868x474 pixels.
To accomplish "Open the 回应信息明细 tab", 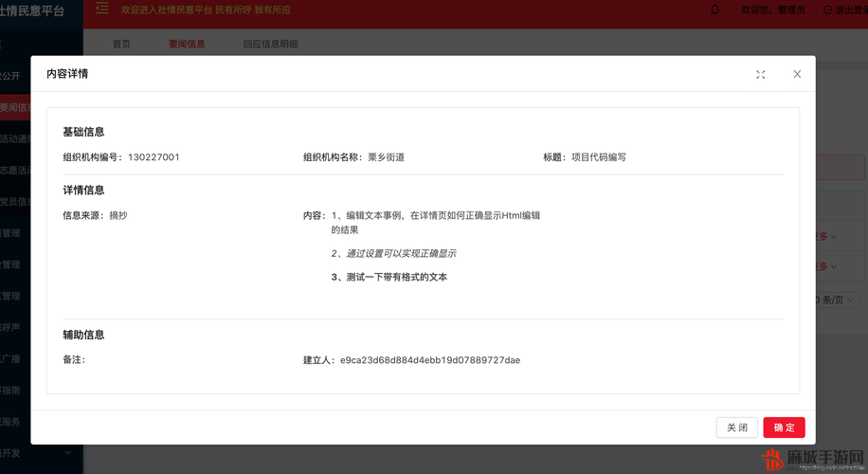I will pyautogui.click(x=271, y=44).
